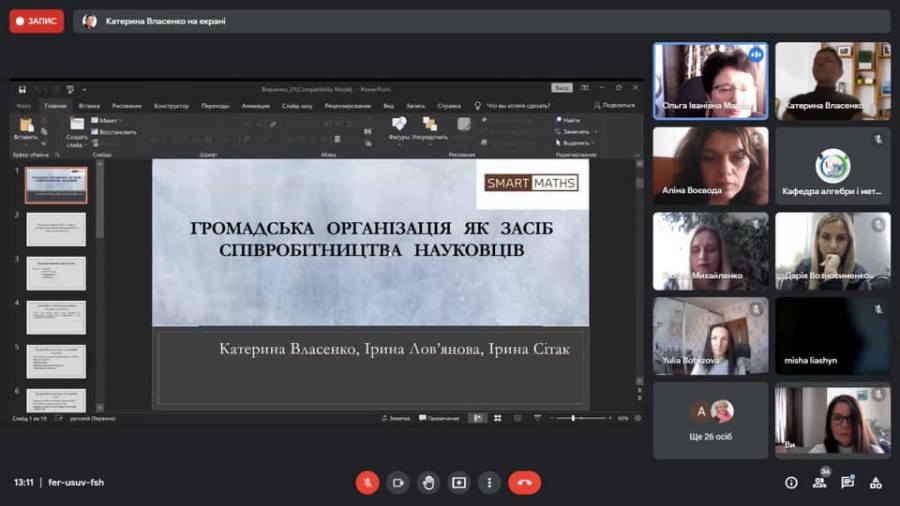
Task: Open the Вставка ribbon tab
Action: 89,106
